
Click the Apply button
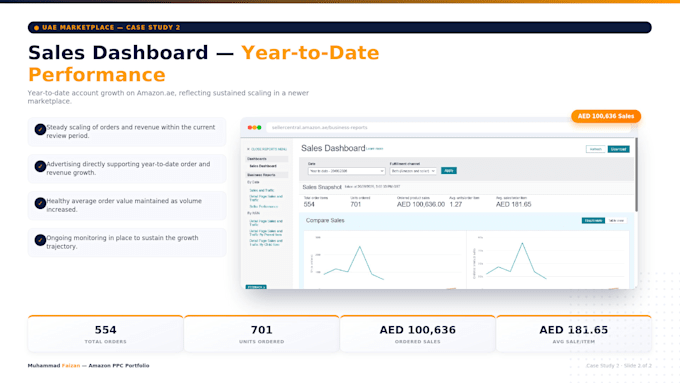(x=448, y=171)
